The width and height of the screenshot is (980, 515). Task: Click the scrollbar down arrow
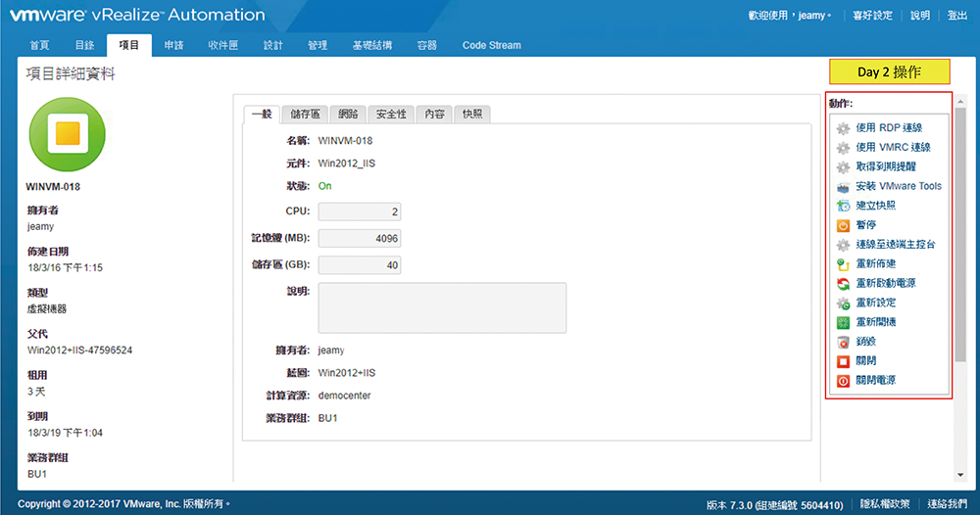(x=960, y=475)
